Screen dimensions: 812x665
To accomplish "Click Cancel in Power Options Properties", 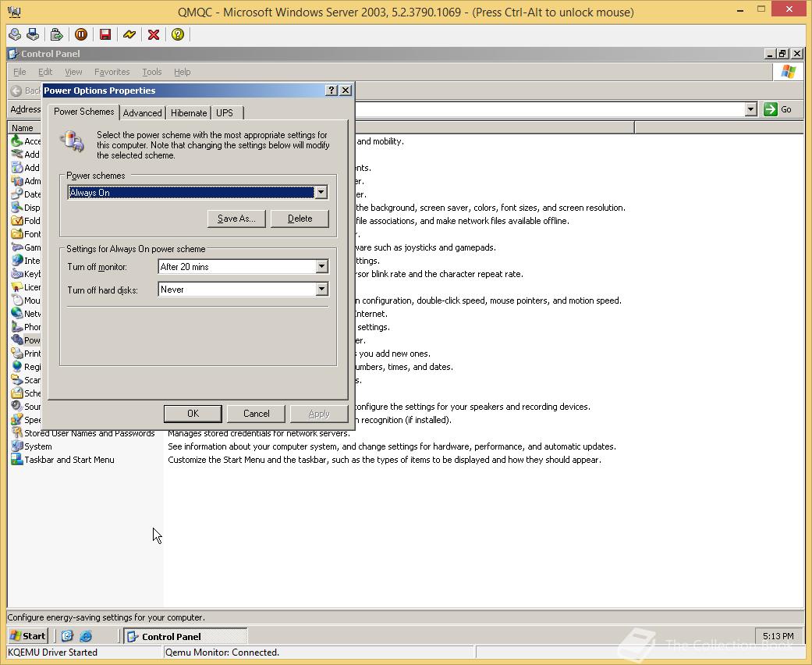I will coord(257,414).
